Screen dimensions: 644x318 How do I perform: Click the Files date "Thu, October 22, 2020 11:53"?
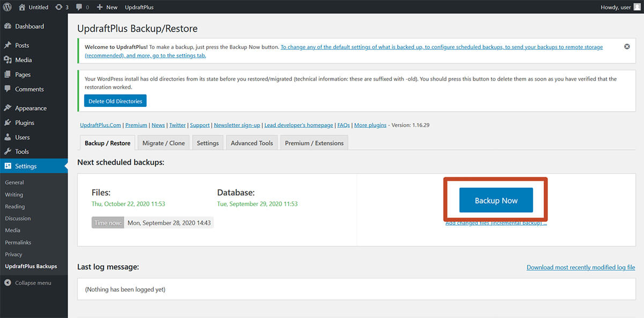point(128,204)
